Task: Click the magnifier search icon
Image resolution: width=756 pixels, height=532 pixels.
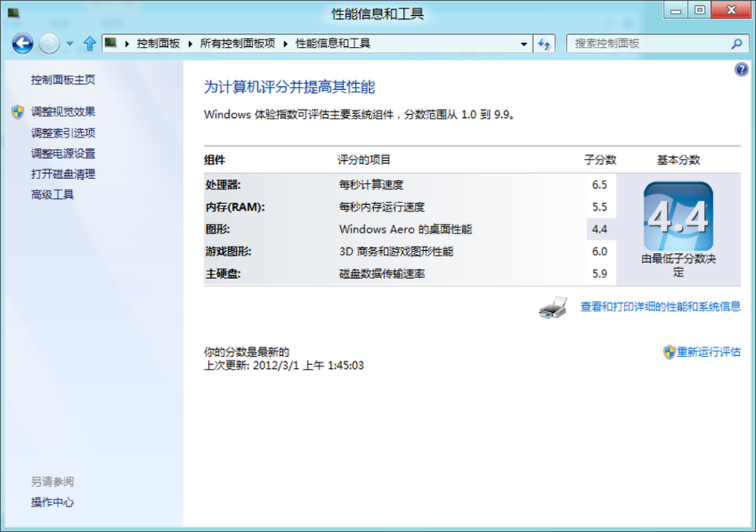Action: pyautogui.click(x=737, y=44)
